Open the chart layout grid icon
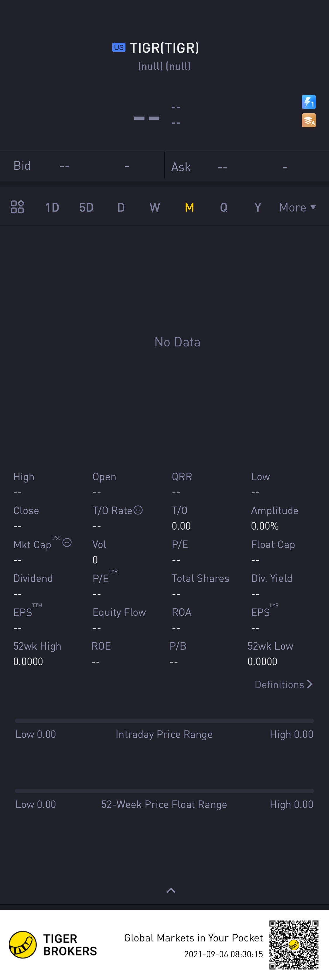 17,207
